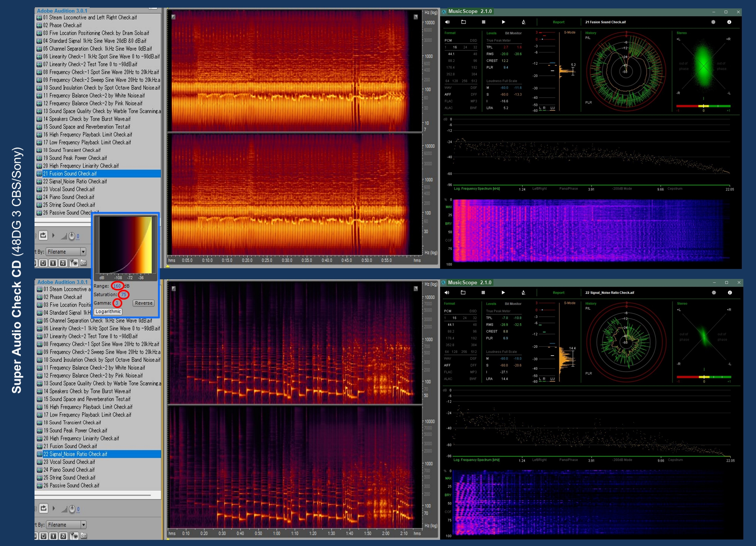Open the info icon in lower MusicScope window
This screenshot has height=546, width=756.
730,293
